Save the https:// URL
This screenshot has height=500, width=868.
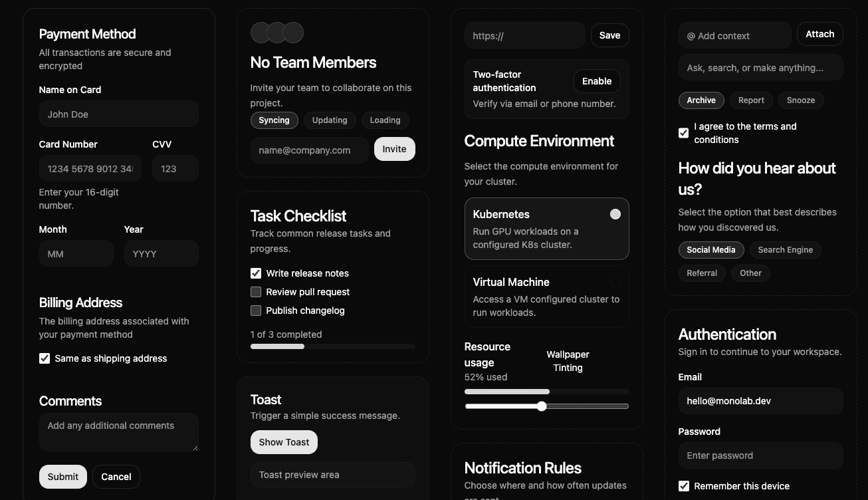(x=609, y=35)
